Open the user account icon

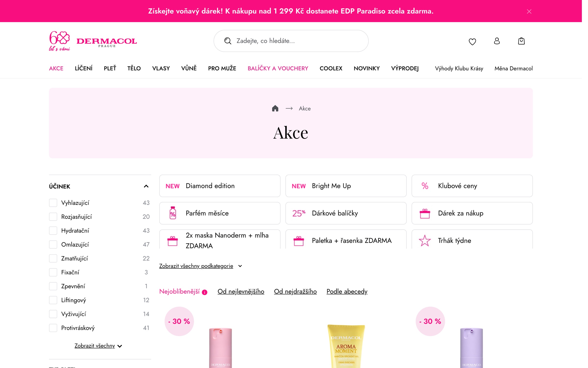pyautogui.click(x=497, y=41)
